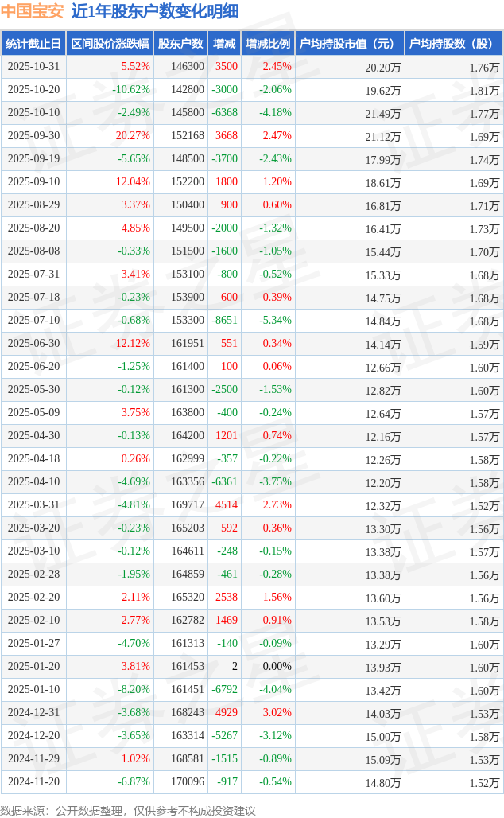Image resolution: width=504 pixels, height=818 pixels.
Task: Click the 2025-10-31 date cell
Action: click(x=33, y=67)
